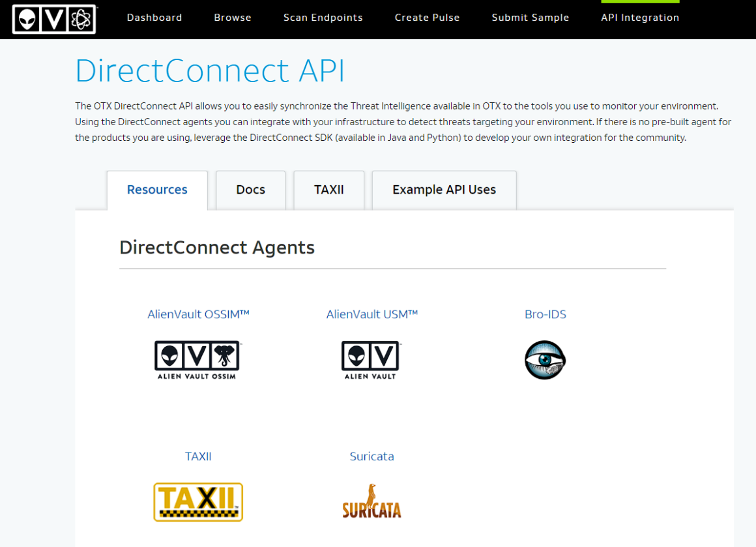Open Scan Endpoints from the top menu
The width and height of the screenshot is (756, 547).
(x=323, y=18)
